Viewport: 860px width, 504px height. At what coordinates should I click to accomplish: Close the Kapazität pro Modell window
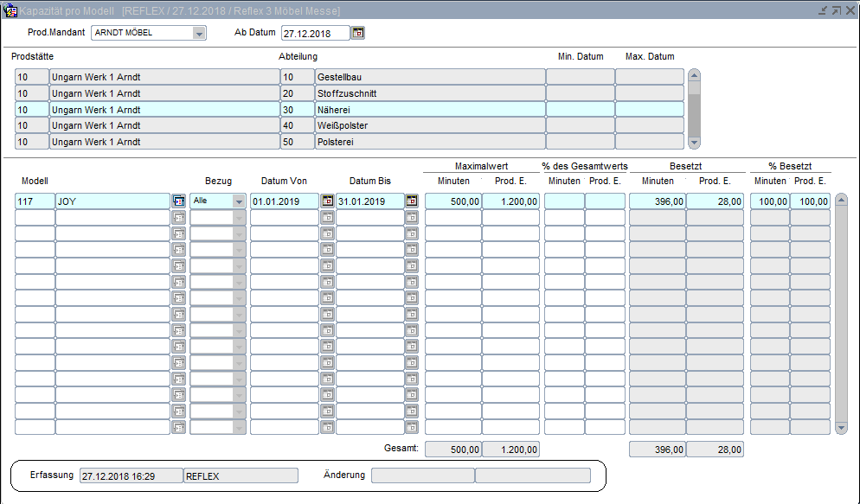[849, 10]
